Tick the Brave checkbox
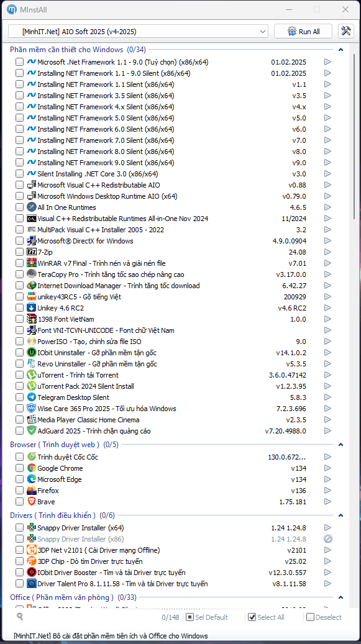This screenshot has width=361, height=644. coord(19,502)
